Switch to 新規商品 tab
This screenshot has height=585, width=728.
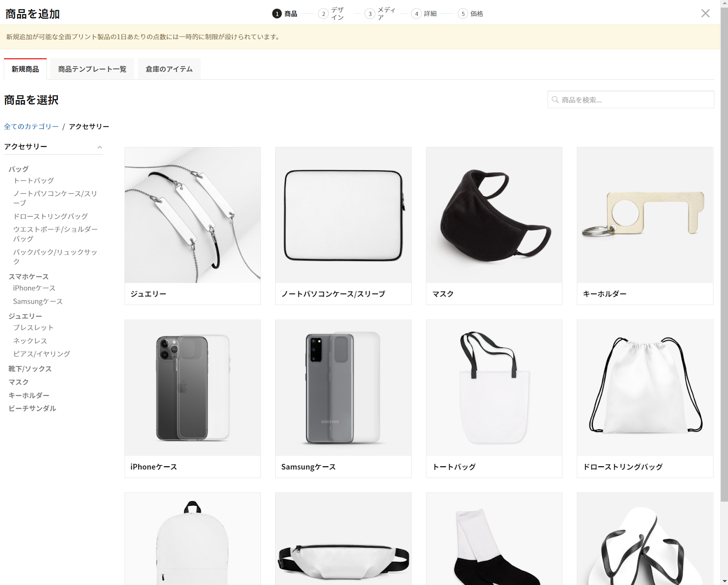pos(25,69)
